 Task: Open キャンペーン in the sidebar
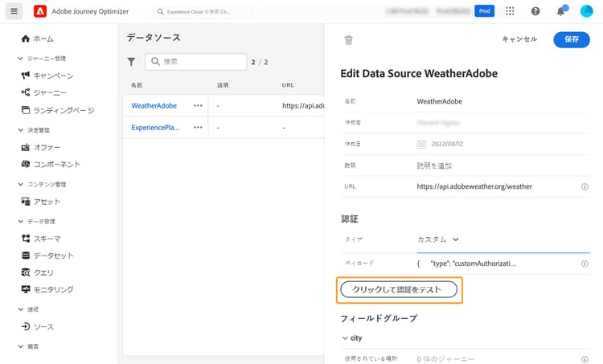click(x=47, y=76)
